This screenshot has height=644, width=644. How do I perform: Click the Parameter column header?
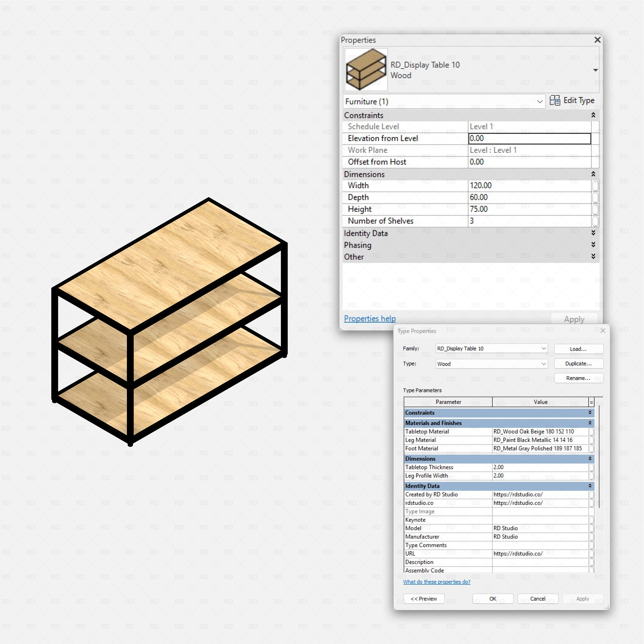[x=448, y=402]
